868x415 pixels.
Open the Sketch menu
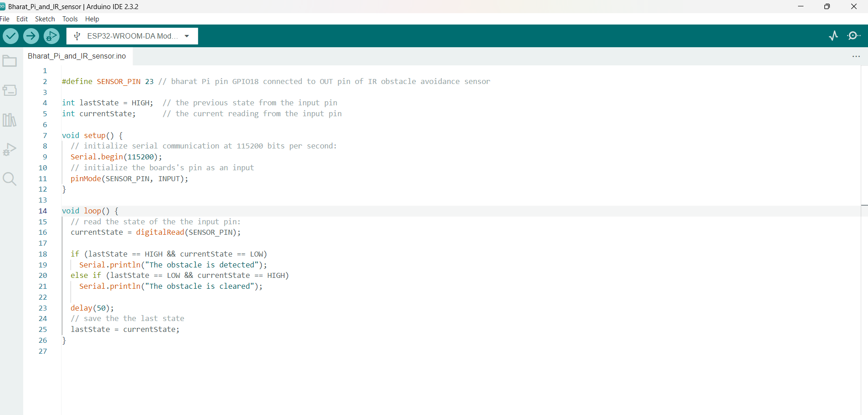pyautogui.click(x=45, y=19)
